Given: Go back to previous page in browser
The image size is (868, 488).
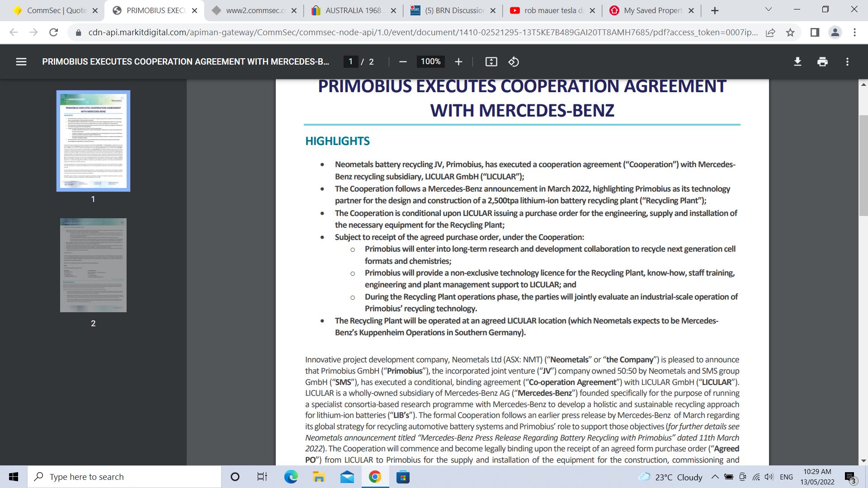Looking at the screenshot, I should (x=14, y=33).
